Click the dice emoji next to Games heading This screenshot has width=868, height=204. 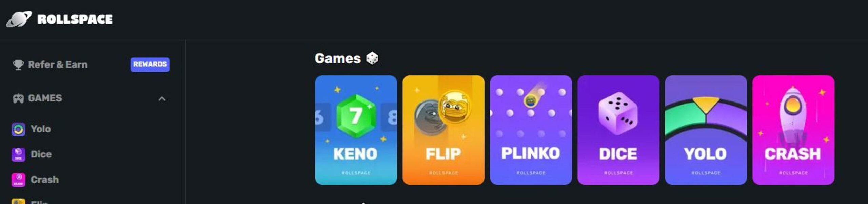click(372, 58)
